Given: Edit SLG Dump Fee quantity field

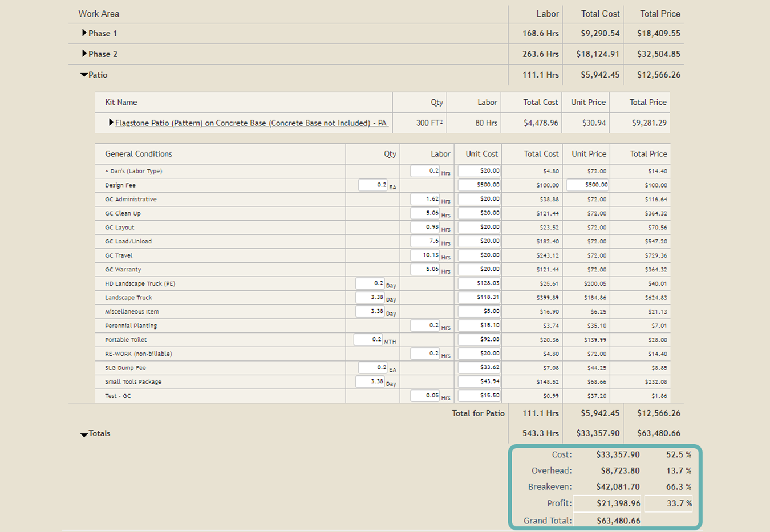Looking at the screenshot, I should (373, 367).
